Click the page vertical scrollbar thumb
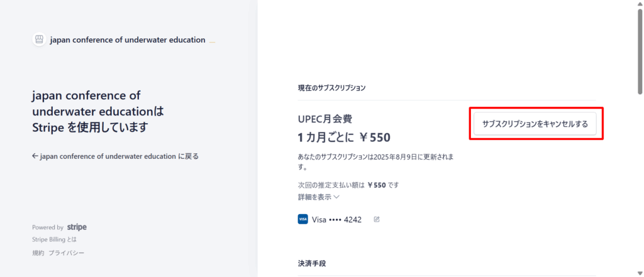The image size is (644, 277). click(639, 50)
